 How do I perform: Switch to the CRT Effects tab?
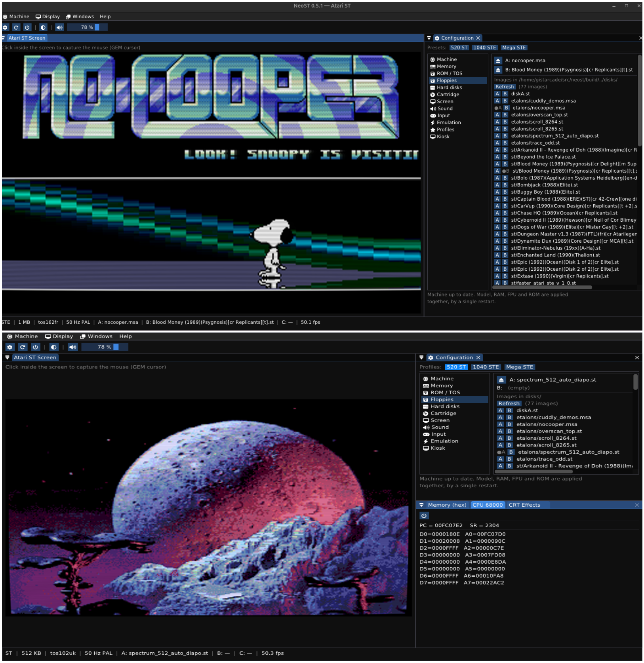pos(524,505)
